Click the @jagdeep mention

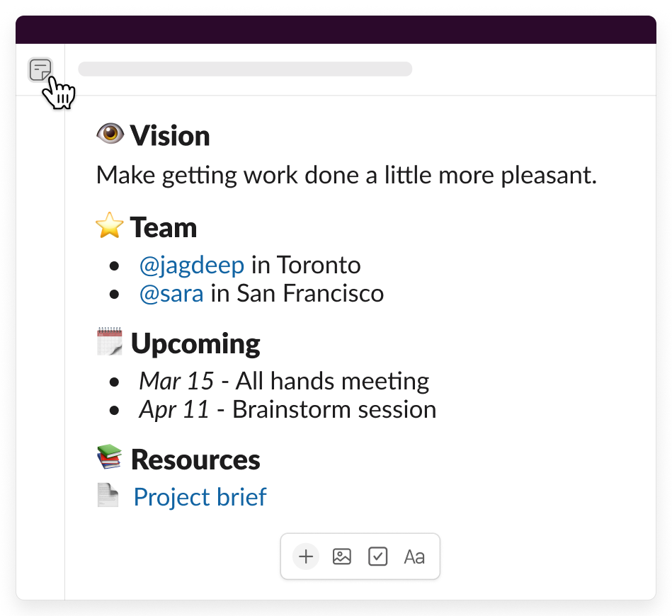click(192, 266)
